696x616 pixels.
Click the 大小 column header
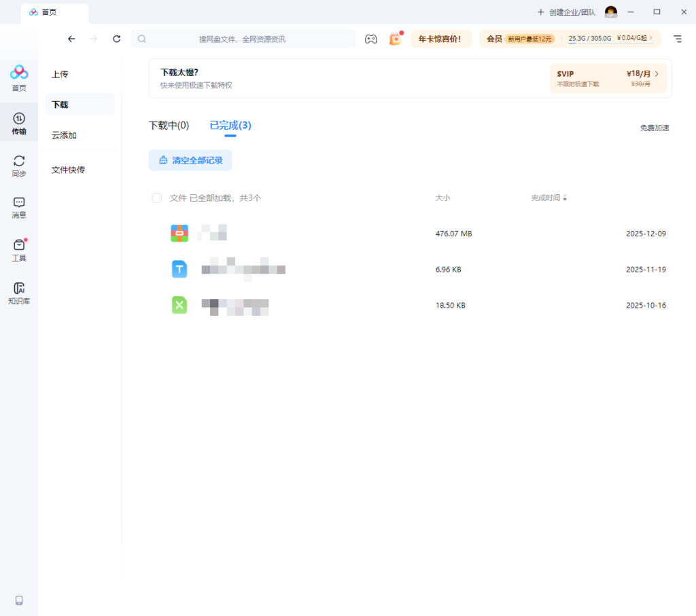[442, 198]
